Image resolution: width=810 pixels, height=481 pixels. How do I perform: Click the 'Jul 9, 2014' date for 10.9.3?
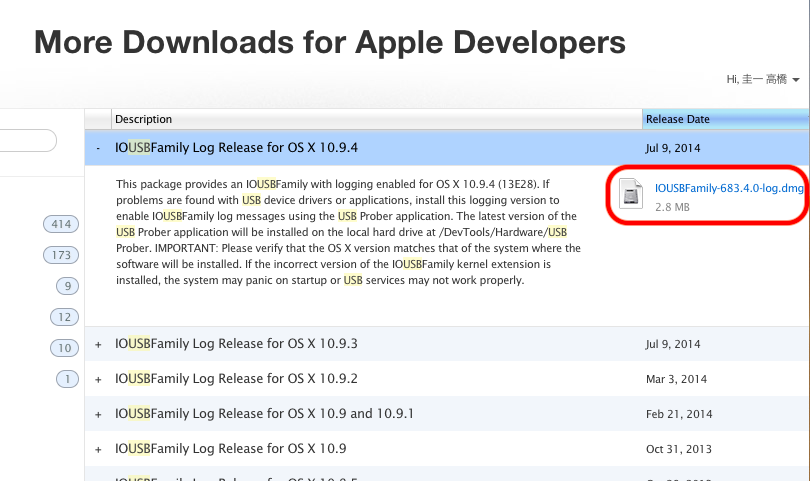click(673, 344)
